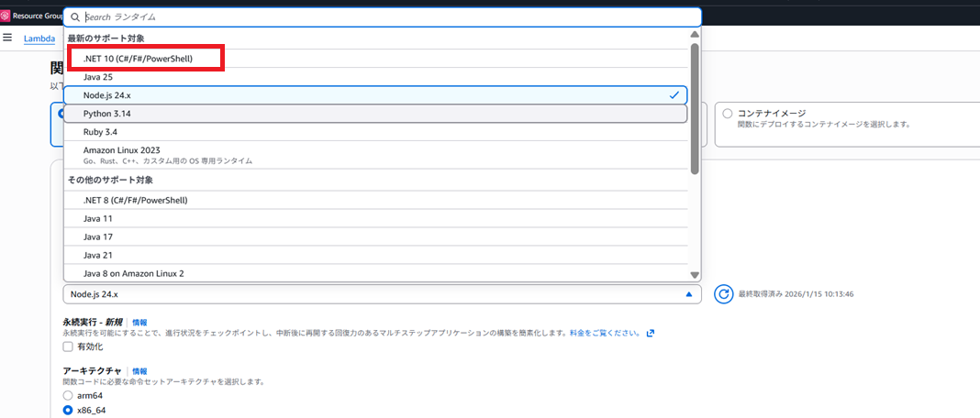
Task: Click the Node.js 24.x selected checkmark
Action: [674, 95]
